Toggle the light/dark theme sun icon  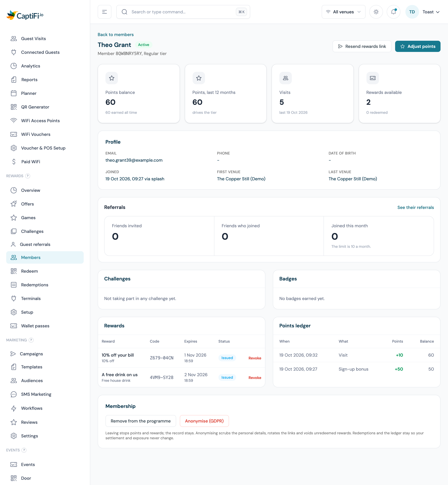(376, 12)
